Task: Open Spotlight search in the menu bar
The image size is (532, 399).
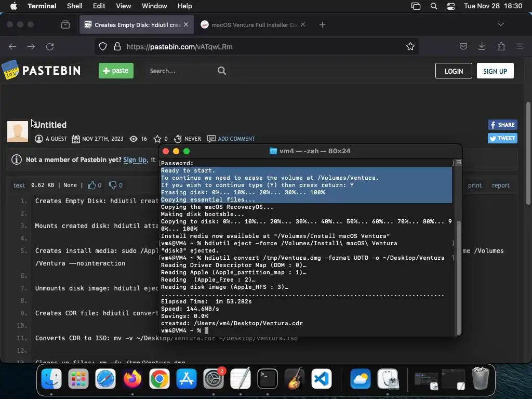Action: [x=434, y=6]
